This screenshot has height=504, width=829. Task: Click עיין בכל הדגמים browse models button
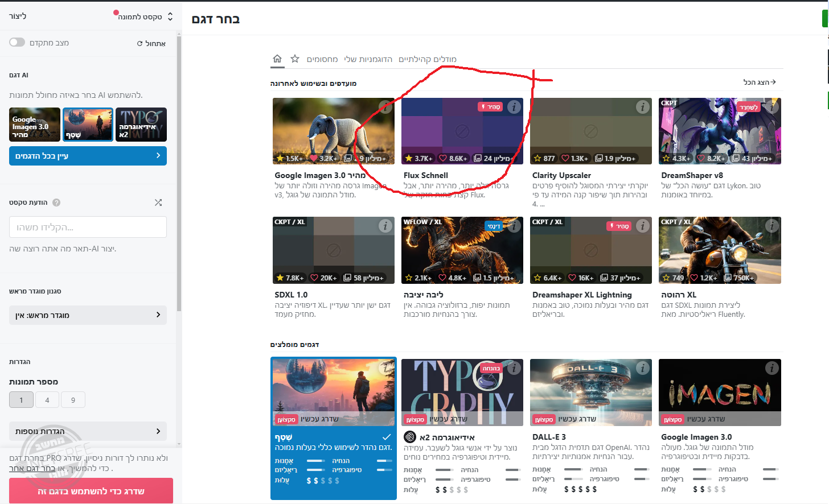[x=88, y=156]
